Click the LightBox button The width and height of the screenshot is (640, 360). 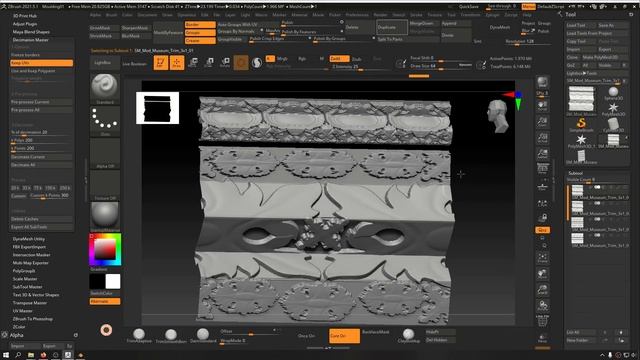point(105,63)
